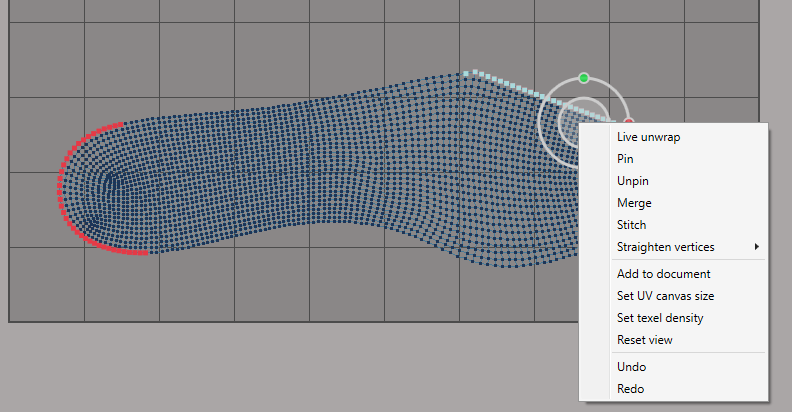The image size is (792, 412).
Task: Click the red handle on the gizmo
Action: (x=629, y=122)
